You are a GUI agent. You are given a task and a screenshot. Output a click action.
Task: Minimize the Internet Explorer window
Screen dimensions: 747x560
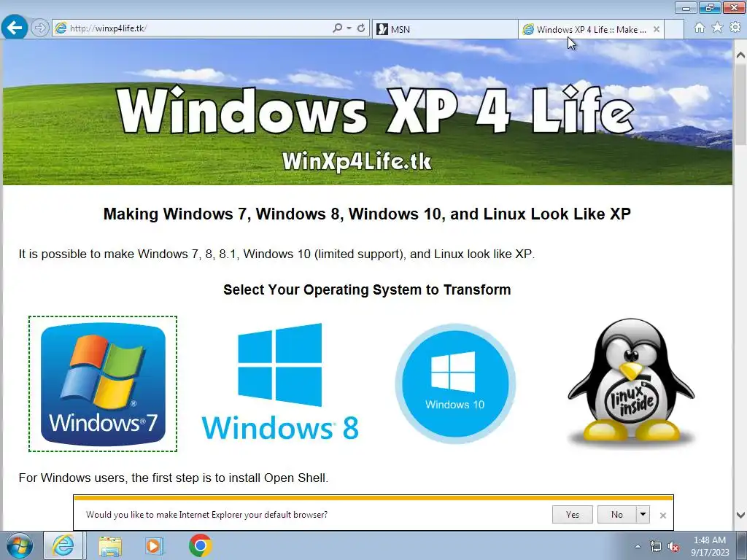point(686,7)
